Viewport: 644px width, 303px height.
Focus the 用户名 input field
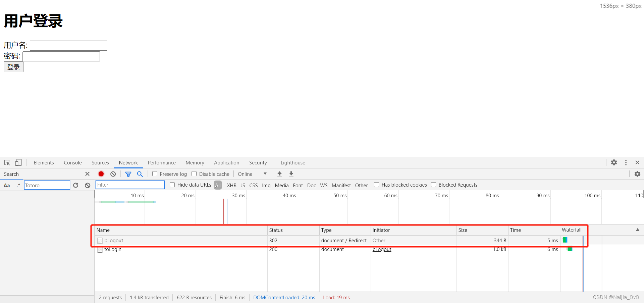(68, 46)
